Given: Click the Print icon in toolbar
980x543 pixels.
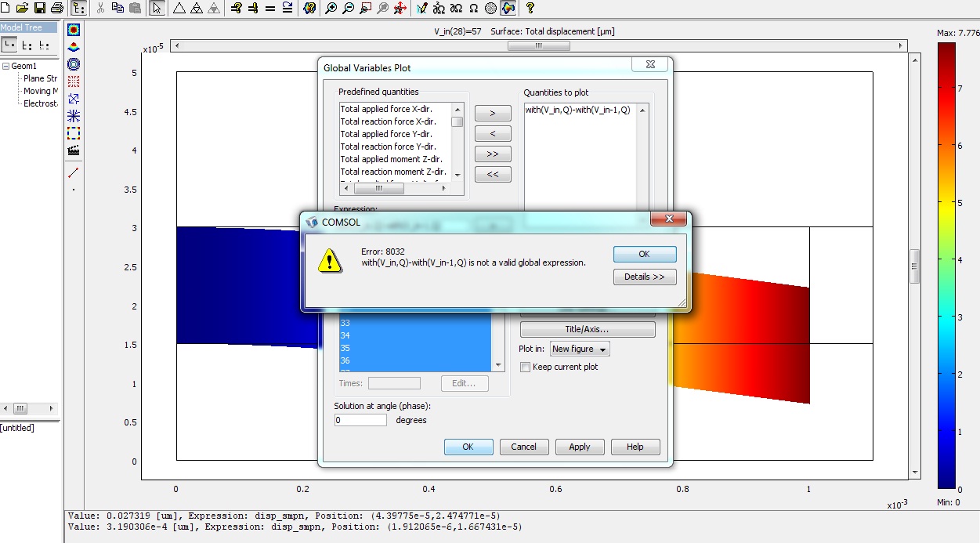Looking at the screenshot, I should coord(56,8).
